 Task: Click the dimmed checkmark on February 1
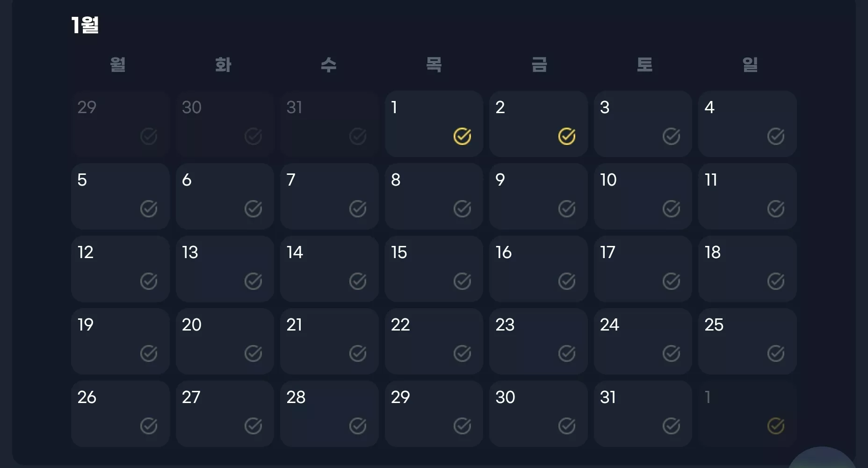(x=776, y=426)
